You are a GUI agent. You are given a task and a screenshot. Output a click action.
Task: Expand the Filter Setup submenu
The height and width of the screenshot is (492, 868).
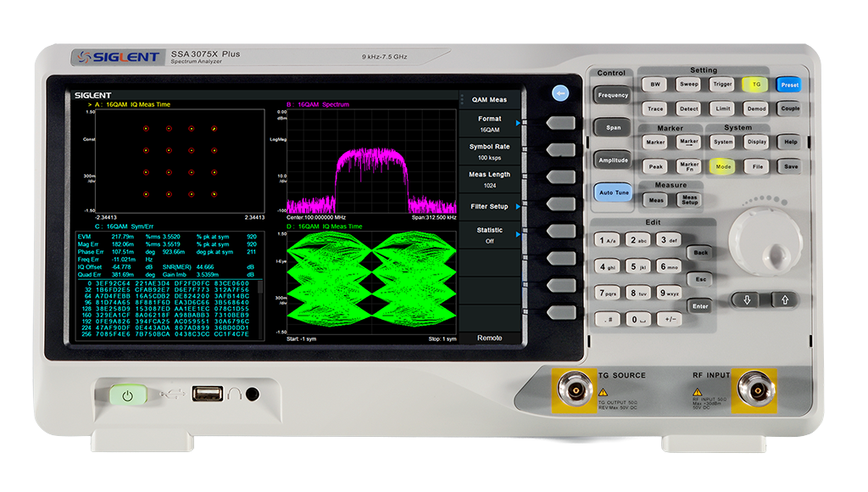point(490,207)
